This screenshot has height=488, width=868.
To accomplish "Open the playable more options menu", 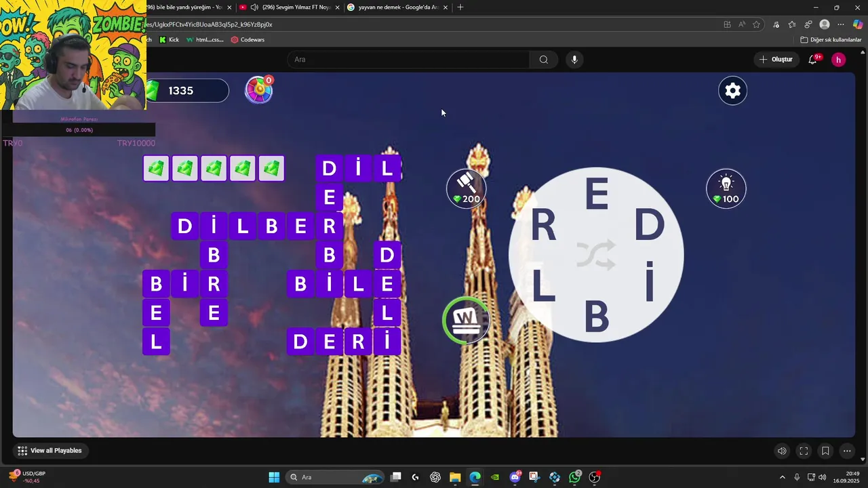I will click(x=847, y=451).
